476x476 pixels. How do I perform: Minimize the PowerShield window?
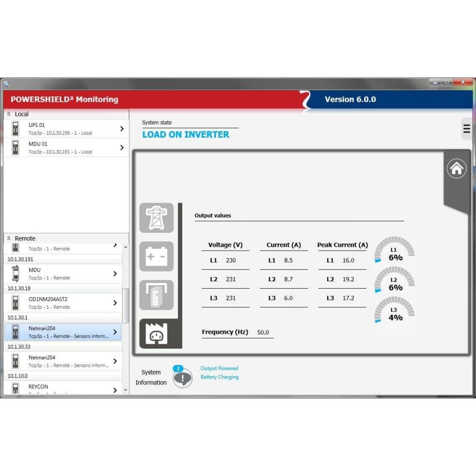coord(435,82)
